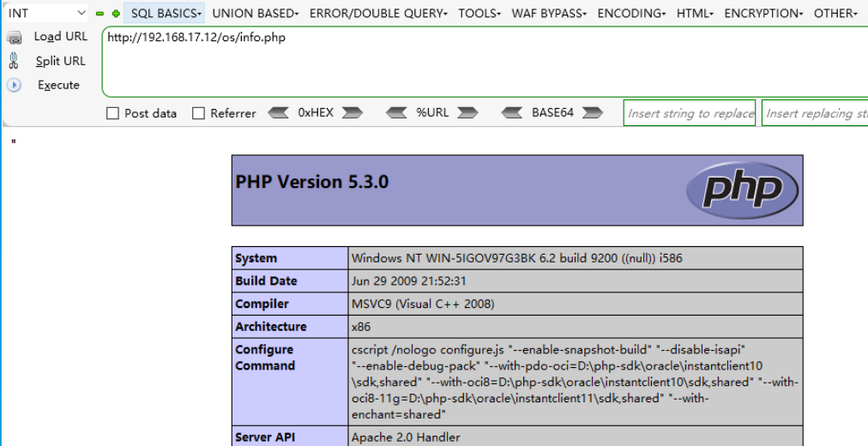Enable the Referrer checkbox
This screenshot has height=446, width=868.
click(198, 113)
